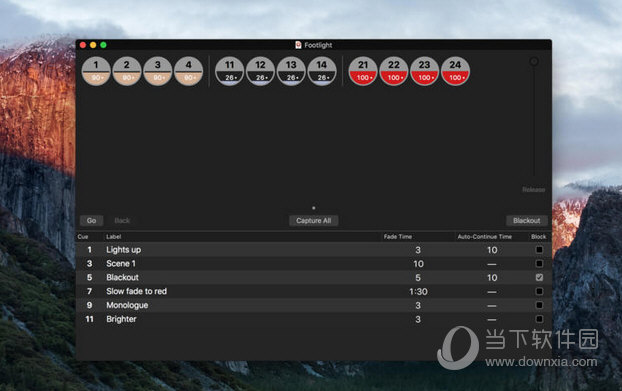Uncheck Block checkbox for Blackout cue
622x391 pixels.
539,277
